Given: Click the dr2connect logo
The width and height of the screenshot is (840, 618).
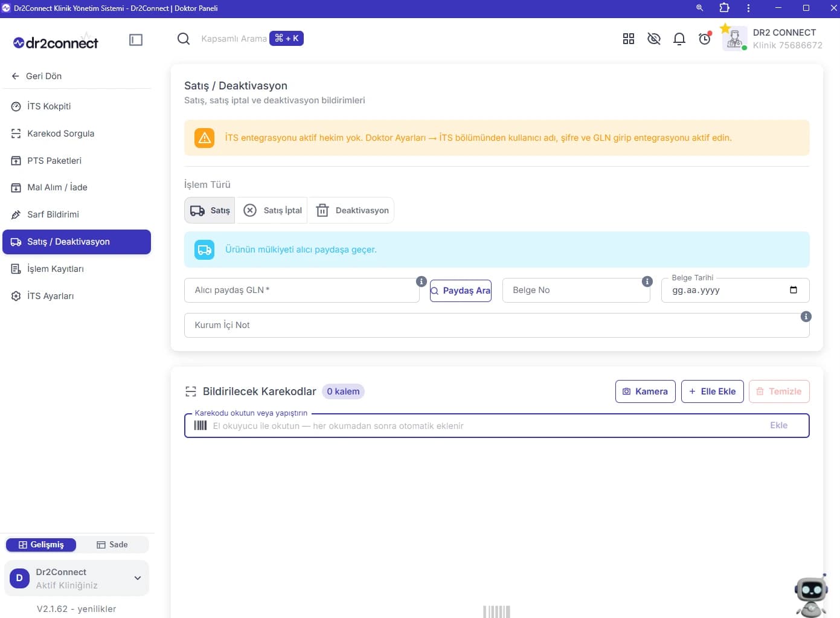Looking at the screenshot, I should pyautogui.click(x=56, y=42).
